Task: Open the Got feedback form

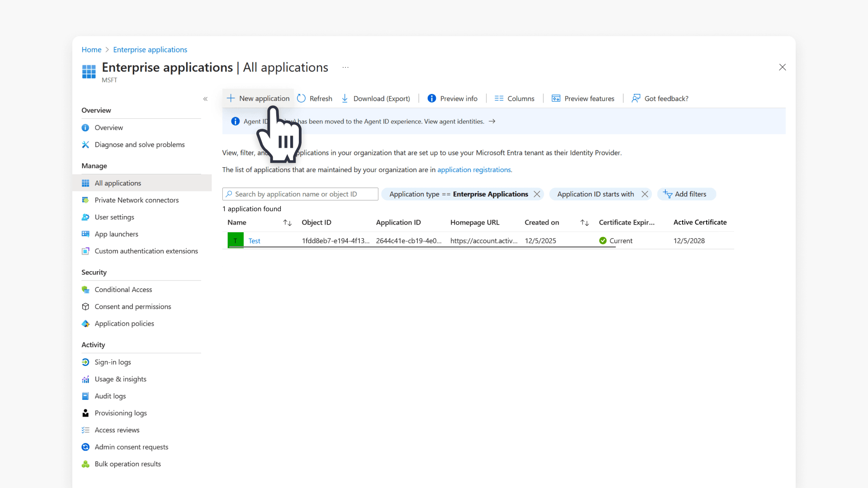Action: pyautogui.click(x=660, y=98)
